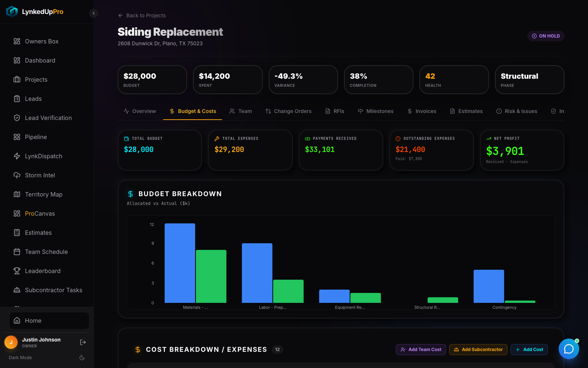
Task: Click the blue Materials allocated bar
Action: click(180, 263)
